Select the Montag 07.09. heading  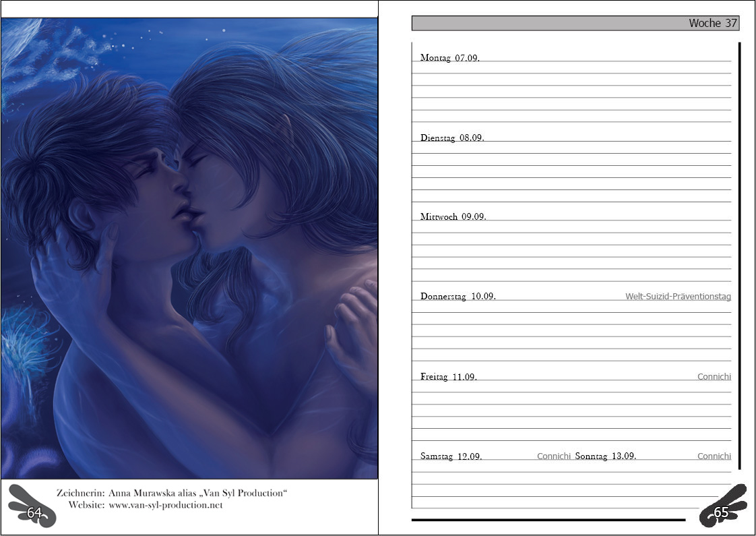[450, 58]
